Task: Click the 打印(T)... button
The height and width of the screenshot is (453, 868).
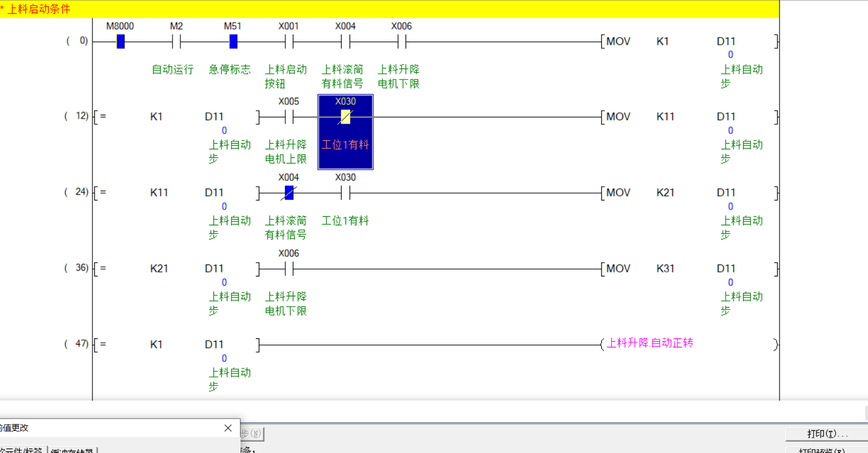Action: point(827,434)
